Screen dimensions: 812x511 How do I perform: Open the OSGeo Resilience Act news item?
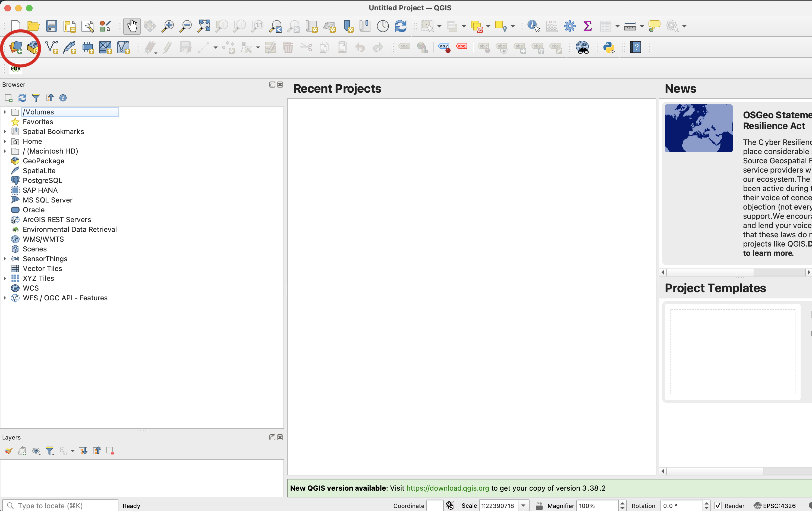[737, 183]
